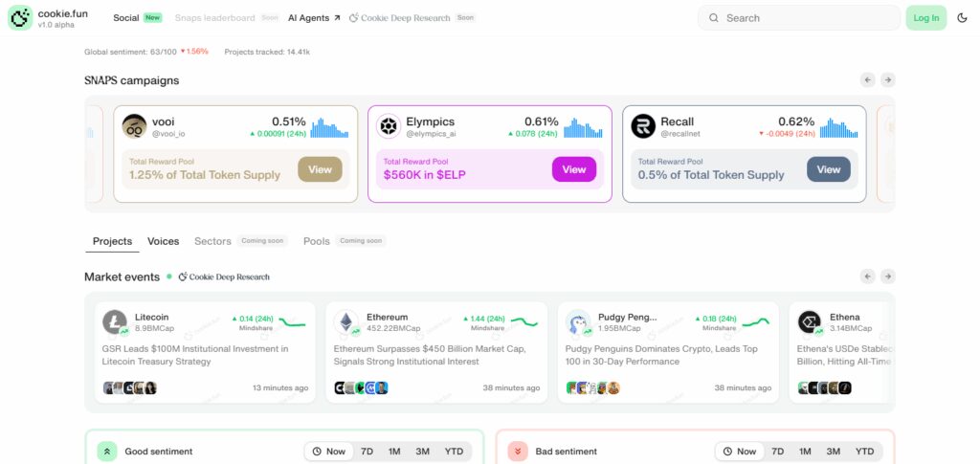Image resolution: width=980 pixels, height=464 pixels.
Task: Click the Elympics logo icon
Action: coord(389,126)
